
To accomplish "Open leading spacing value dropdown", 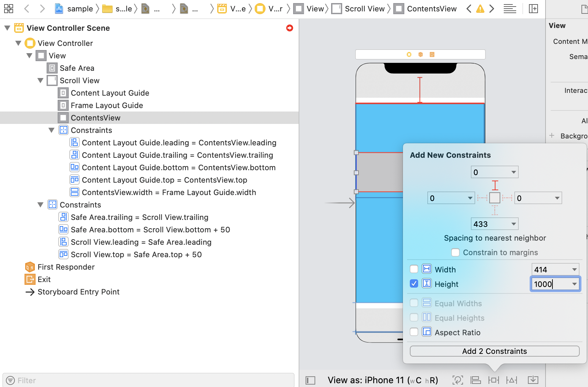I will pos(470,198).
